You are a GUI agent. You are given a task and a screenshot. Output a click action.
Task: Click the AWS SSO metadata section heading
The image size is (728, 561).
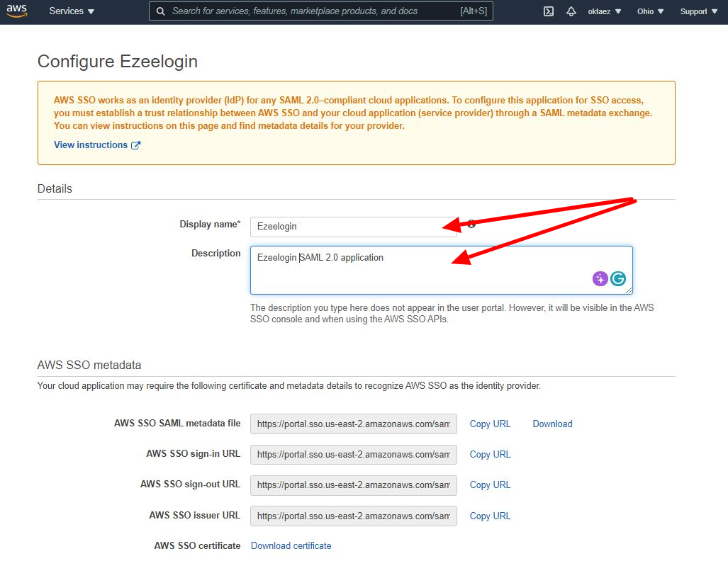point(89,365)
